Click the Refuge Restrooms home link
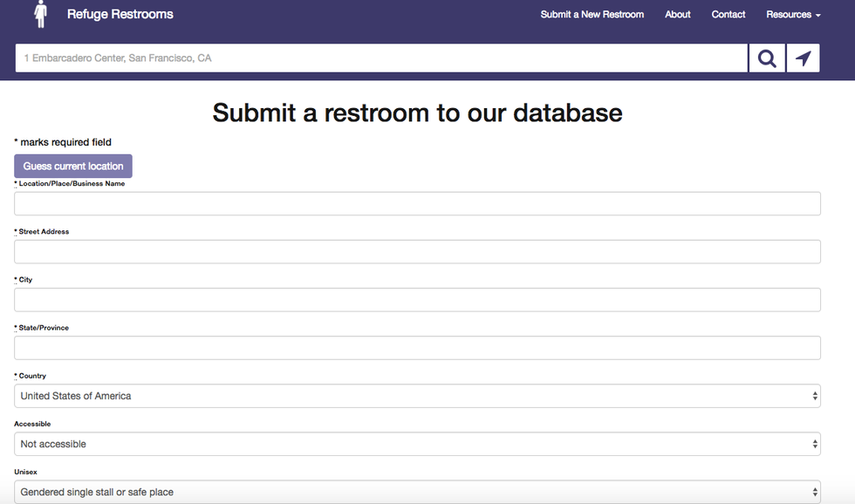 [120, 14]
